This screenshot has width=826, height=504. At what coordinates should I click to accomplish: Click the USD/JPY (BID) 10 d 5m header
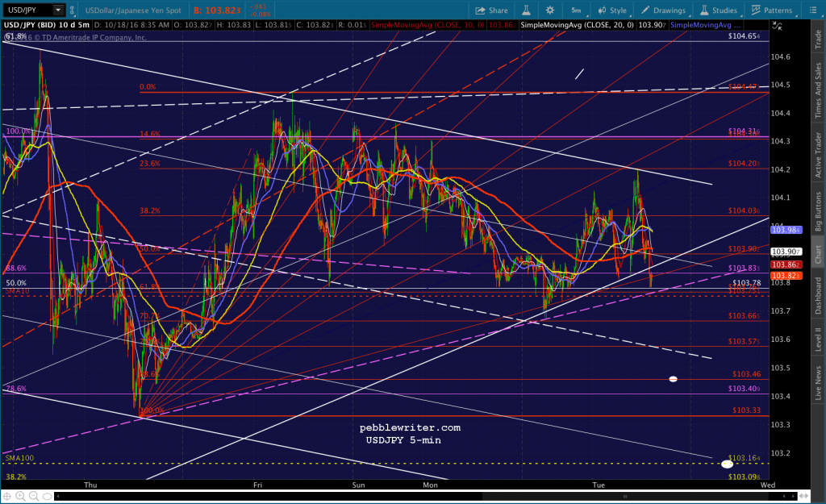click(x=46, y=25)
